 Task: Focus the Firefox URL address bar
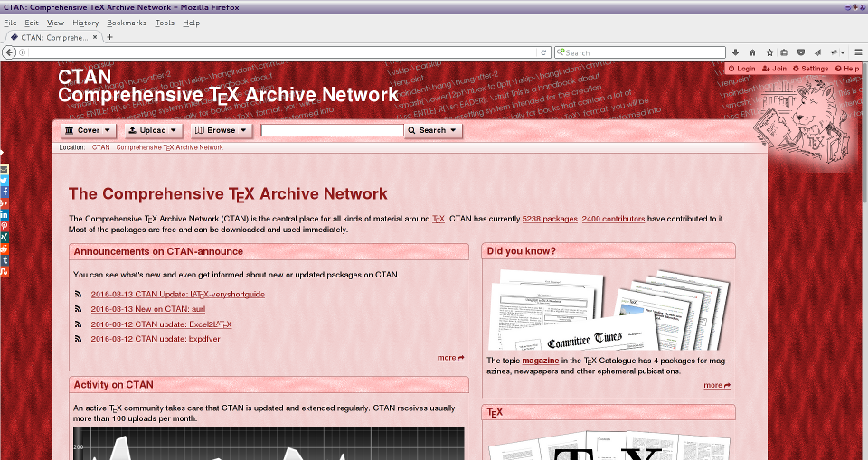pyautogui.click(x=282, y=52)
